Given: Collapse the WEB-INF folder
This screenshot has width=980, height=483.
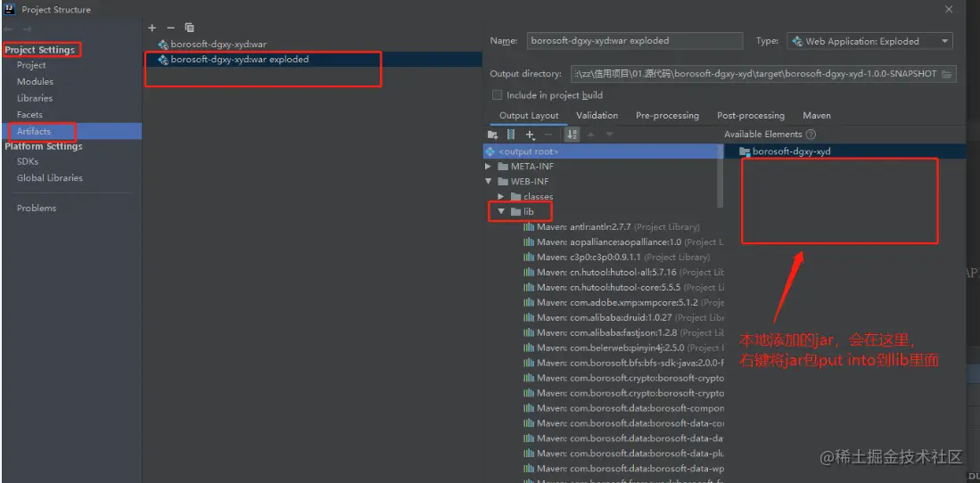Looking at the screenshot, I should [488, 181].
